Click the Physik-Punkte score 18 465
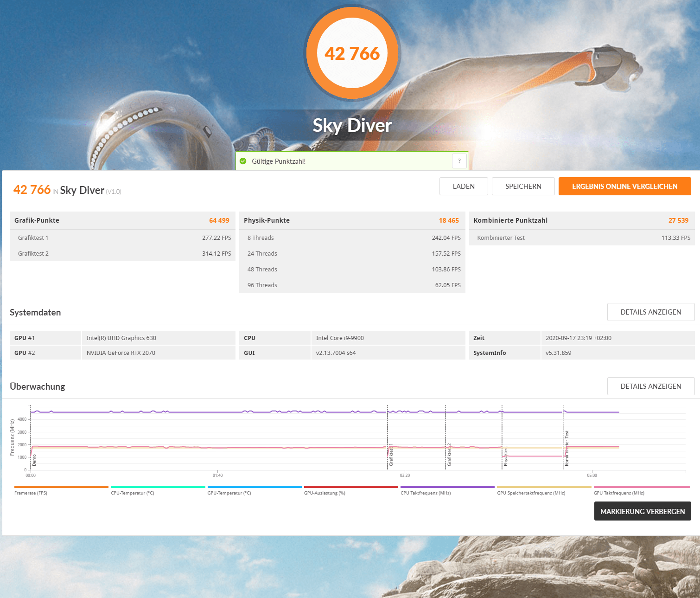The image size is (700, 598). coord(449,220)
